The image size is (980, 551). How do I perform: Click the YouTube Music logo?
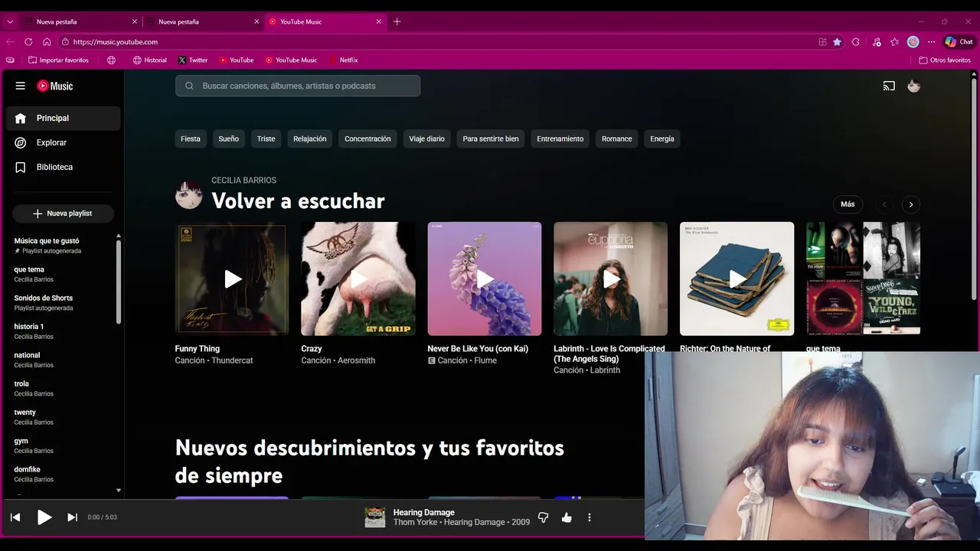pos(55,86)
